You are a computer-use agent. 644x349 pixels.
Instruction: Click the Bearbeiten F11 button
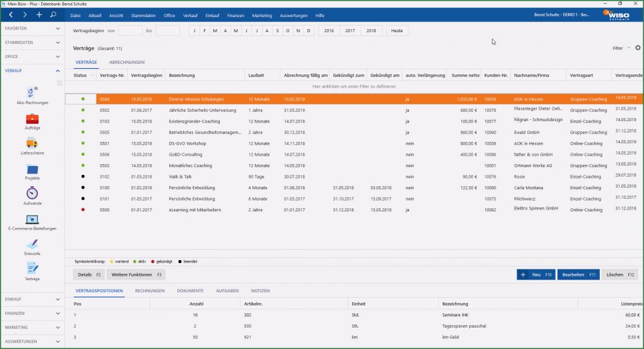click(578, 275)
